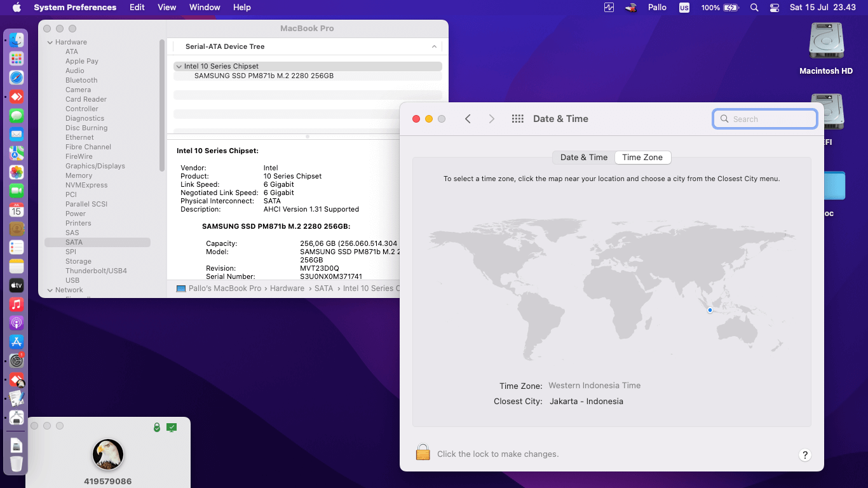868x488 pixels.
Task: Open the US input source menu
Action: tap(684, 8)
